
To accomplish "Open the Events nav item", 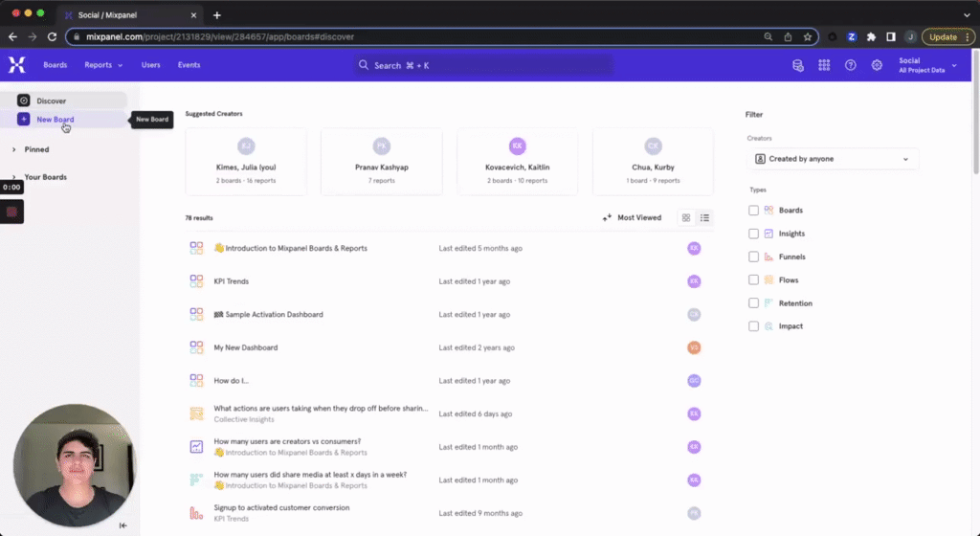I will coord(189,65).
